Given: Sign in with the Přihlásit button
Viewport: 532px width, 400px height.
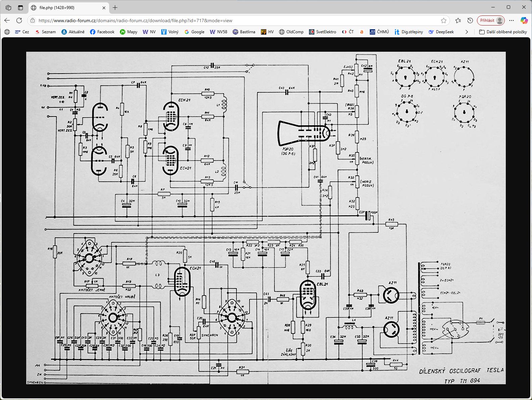Looking at the screenshot, I should point(491,20).
